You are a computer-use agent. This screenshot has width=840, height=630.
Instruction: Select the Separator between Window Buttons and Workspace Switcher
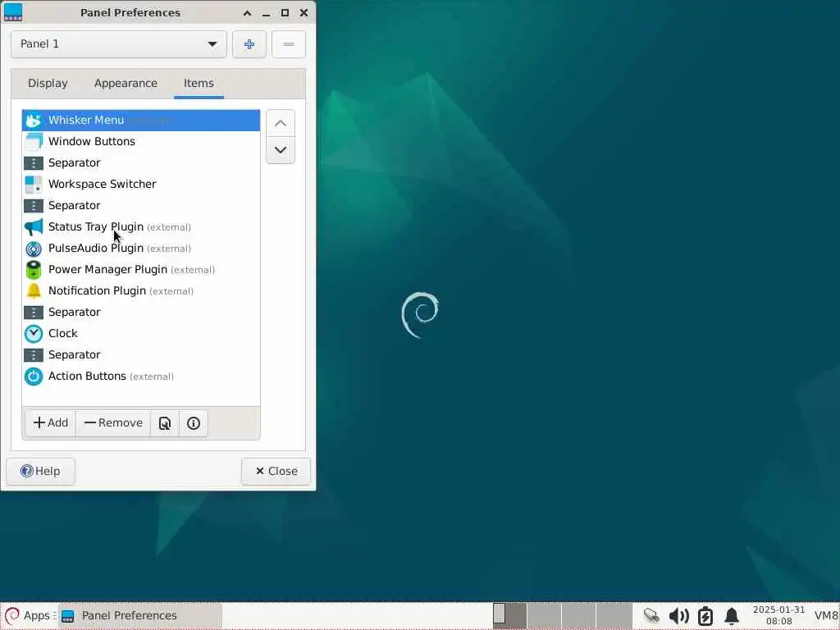(x=141, y=163)
